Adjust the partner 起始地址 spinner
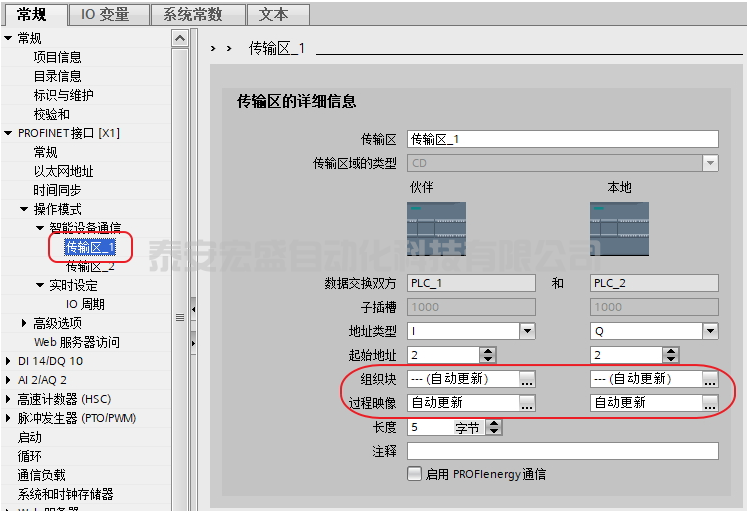 (488, 355)
